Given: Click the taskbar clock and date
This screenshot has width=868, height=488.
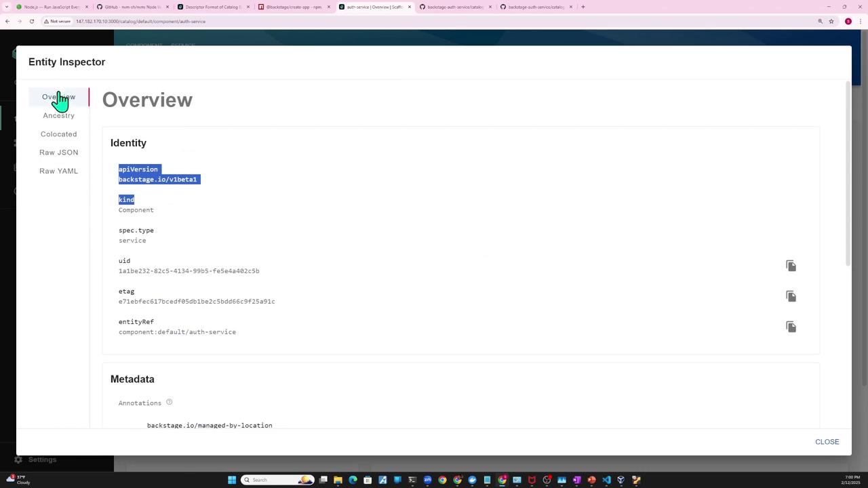Looking at the screenshot, I should 851,480.
